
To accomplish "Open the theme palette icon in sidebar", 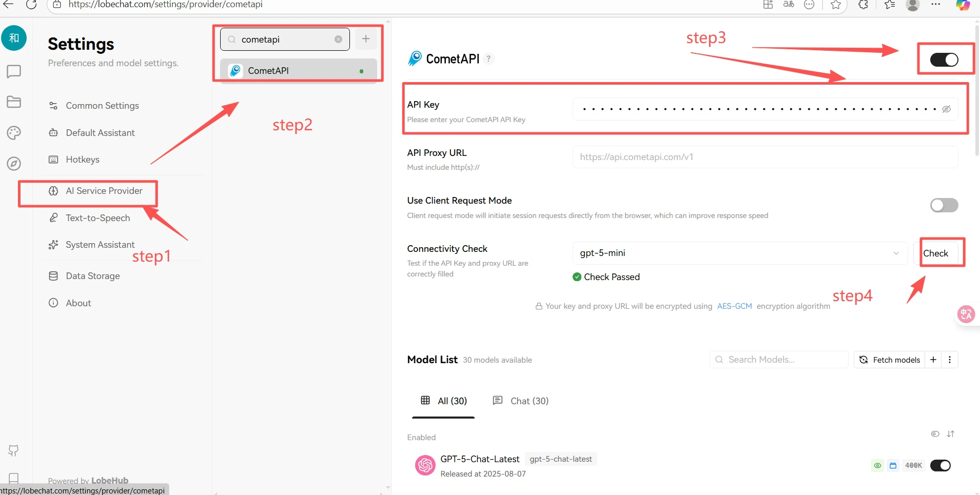I will point(13,133).
